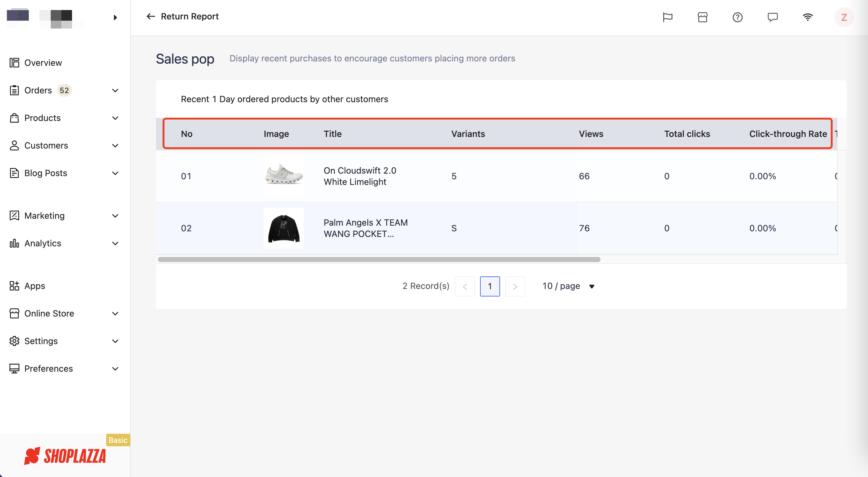
Task: Open the chat message icon
Action: (x=772, y=17)
